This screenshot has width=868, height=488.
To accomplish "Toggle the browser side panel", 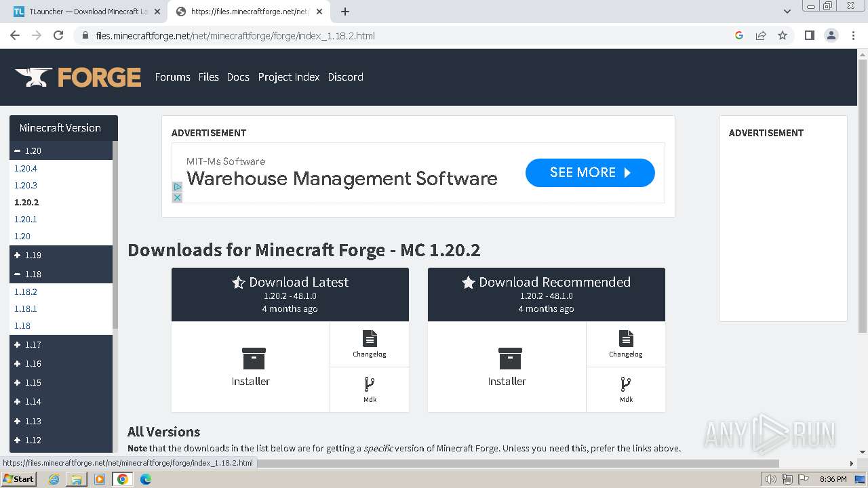I will coord(809,35).
